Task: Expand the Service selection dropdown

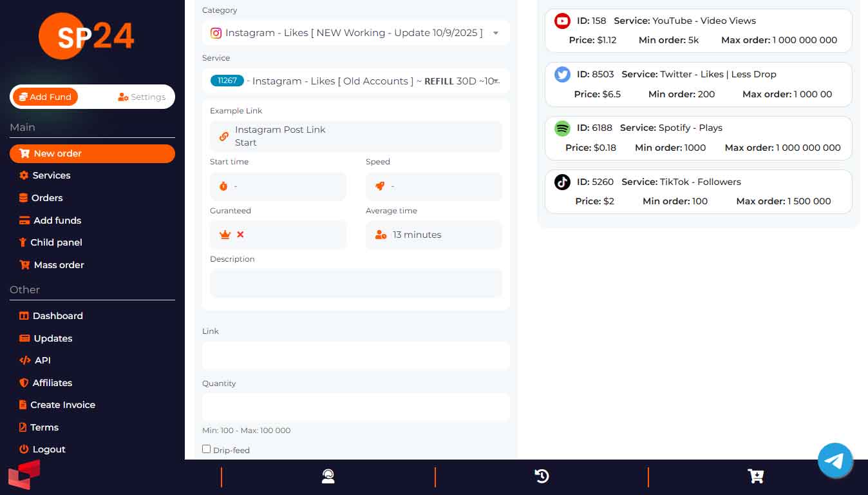Action: [x=355, y=81]
